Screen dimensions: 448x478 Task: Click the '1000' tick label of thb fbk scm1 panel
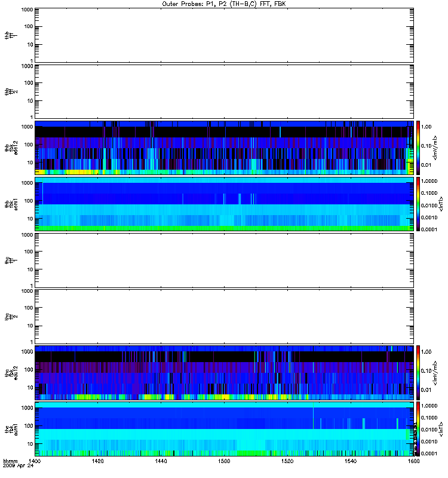pyautogui.click(x=27, y=183)
